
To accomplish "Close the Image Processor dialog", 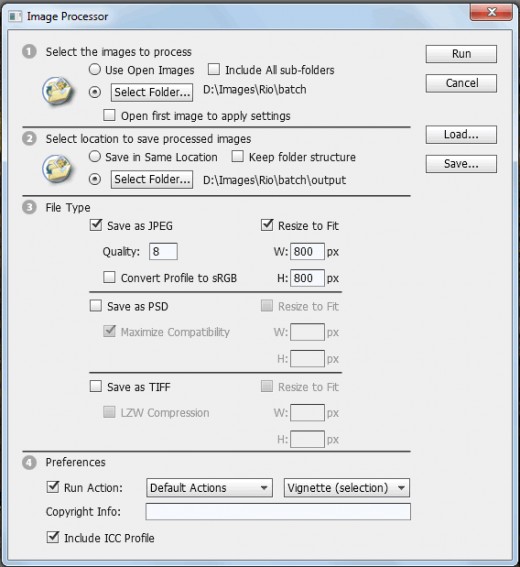I will click(491, 12).
